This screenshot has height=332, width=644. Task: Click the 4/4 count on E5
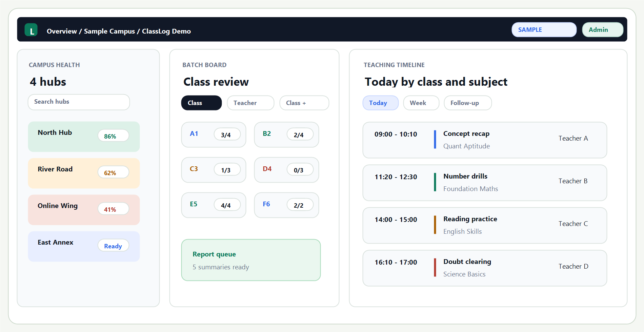[227, 205]
